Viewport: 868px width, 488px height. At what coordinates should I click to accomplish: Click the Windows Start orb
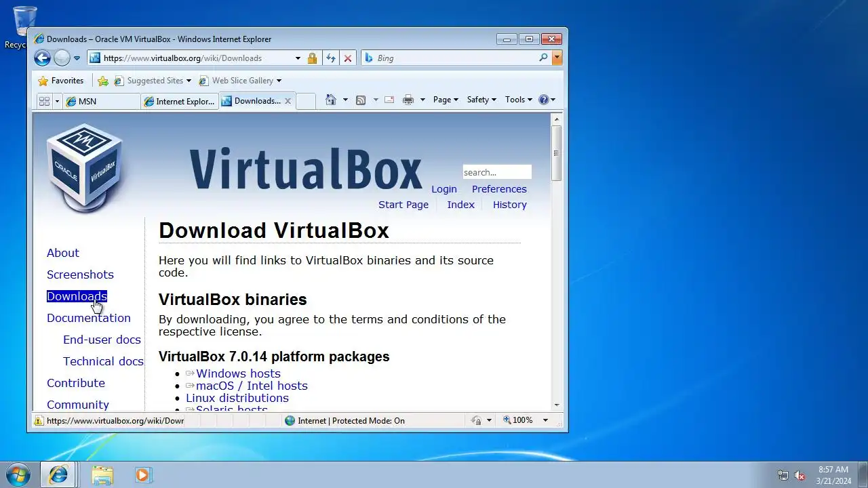[x=17, y=475]
